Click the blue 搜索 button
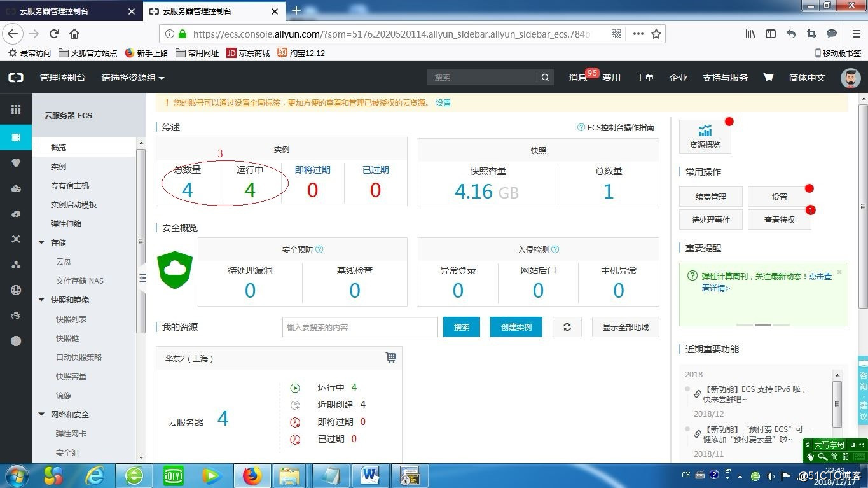868x488 pixels. pyautogui.click(x=462, y=327)
